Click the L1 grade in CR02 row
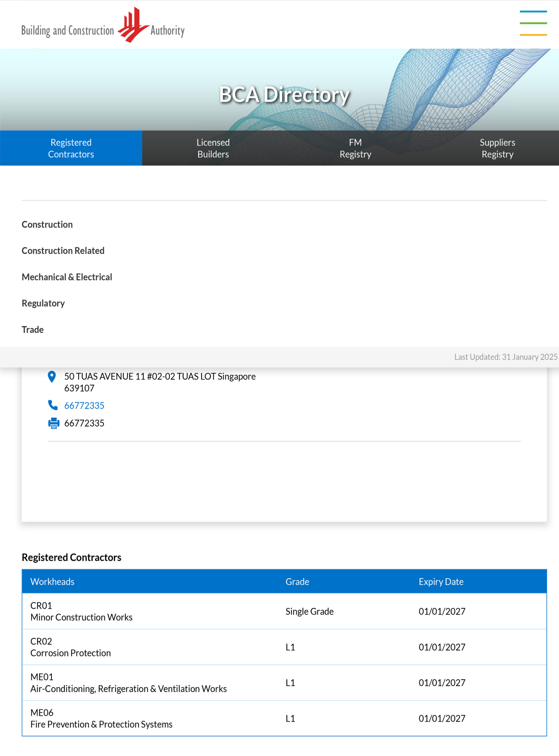Screen dimensions: 559x756 290,647
